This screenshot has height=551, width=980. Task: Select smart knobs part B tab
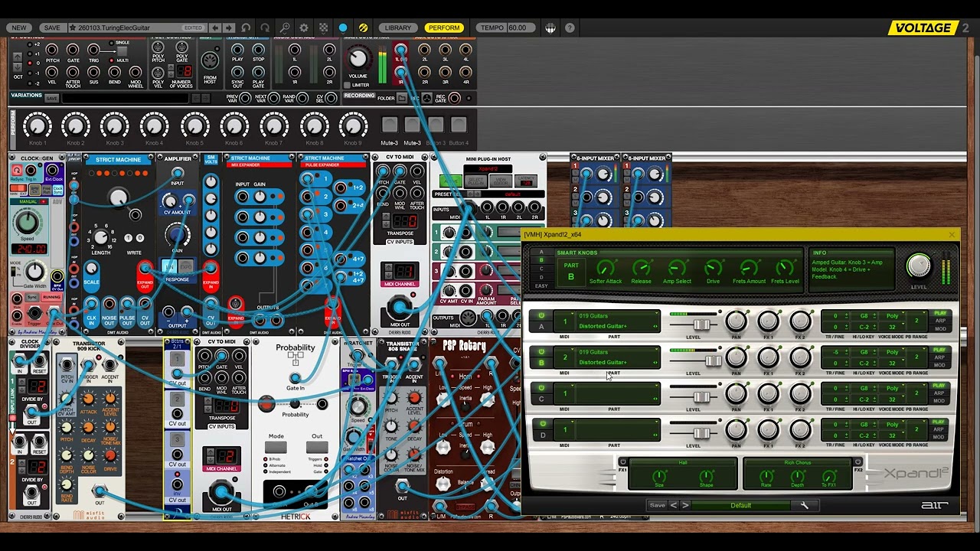541,261
